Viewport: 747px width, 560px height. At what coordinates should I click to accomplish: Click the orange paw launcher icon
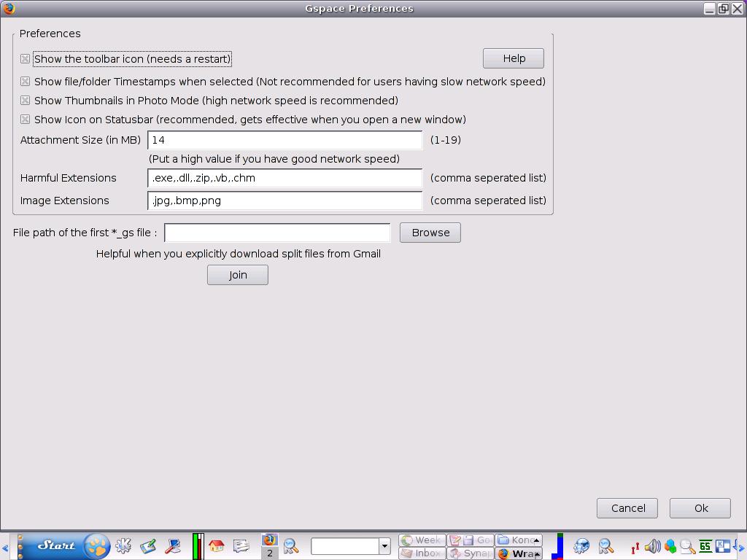coord(97,546)
